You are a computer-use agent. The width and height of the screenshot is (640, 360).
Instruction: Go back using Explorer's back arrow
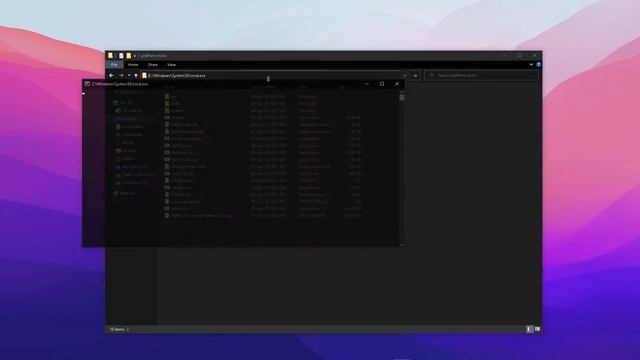(x=111, y=76)
